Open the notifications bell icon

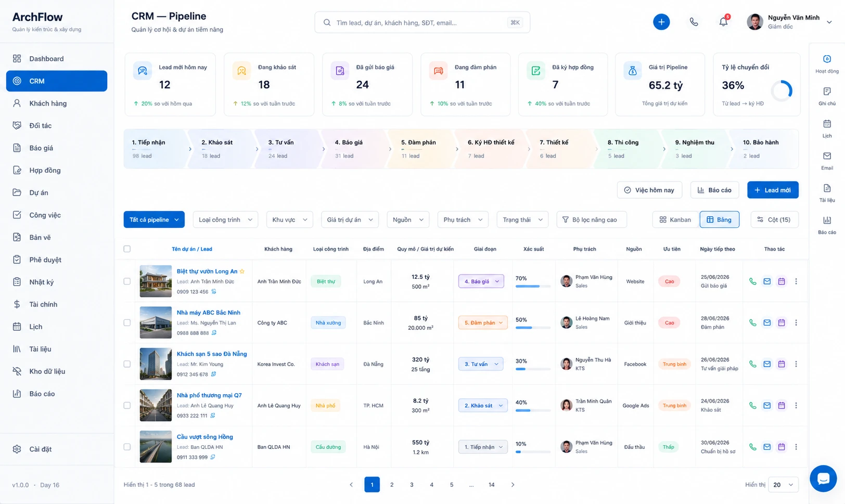pyautogui.click(x=723, y=22)
